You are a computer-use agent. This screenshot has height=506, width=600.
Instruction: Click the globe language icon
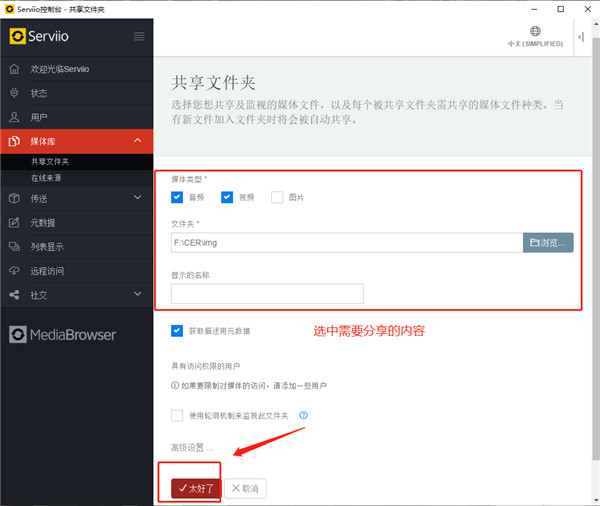pos(535,31)
